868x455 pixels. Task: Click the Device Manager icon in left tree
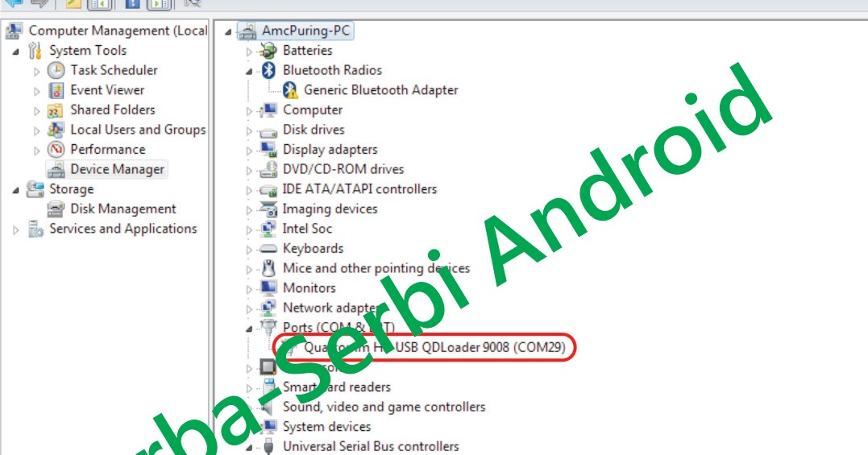pyautogui.click(x=56, y=170)
